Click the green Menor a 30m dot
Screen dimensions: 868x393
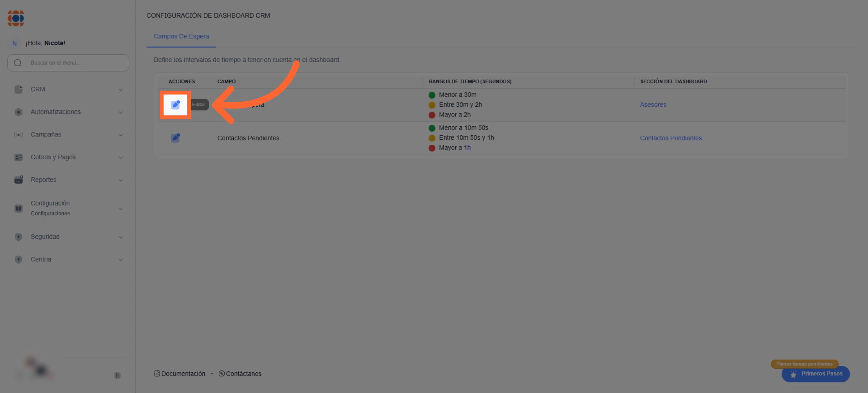point(432,95)
